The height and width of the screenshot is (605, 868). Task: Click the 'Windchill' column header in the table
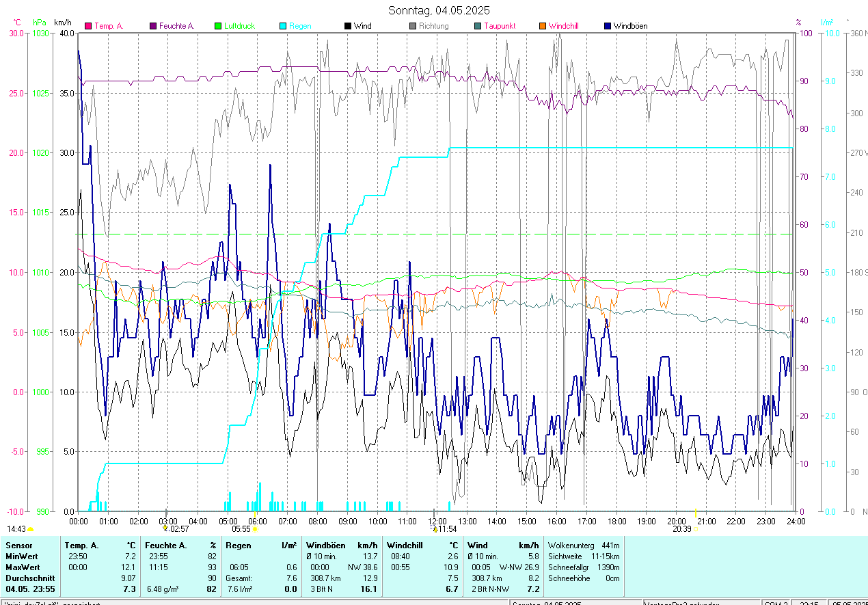(406, 546)
